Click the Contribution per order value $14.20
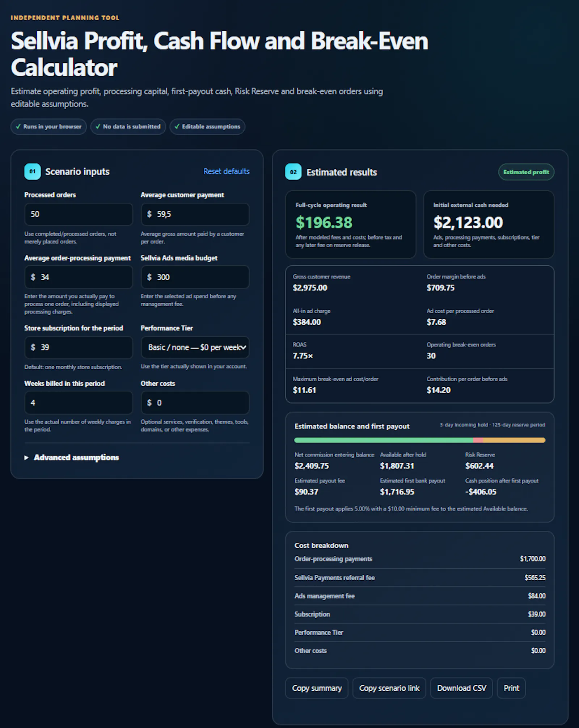This screenshot has height=728, width=579. (x=438, y=390)
